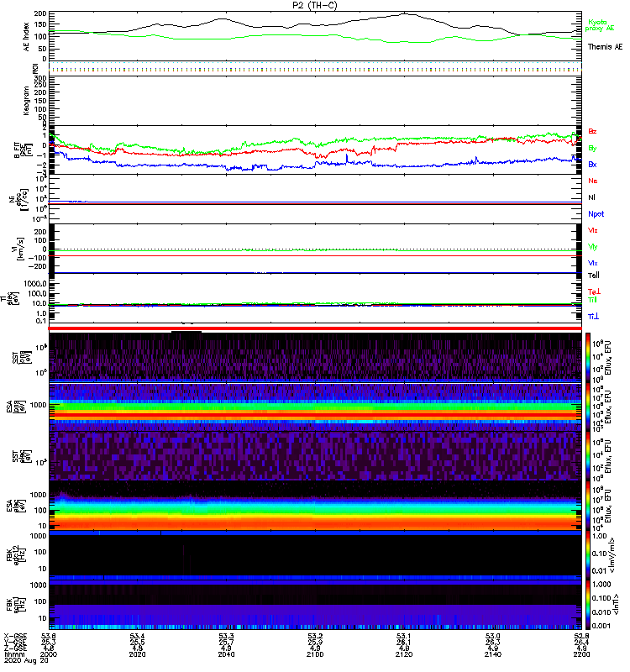Click the green Viy velocity legend label
The width and height of the screenshot is (630, 672).
click(593, 246)
